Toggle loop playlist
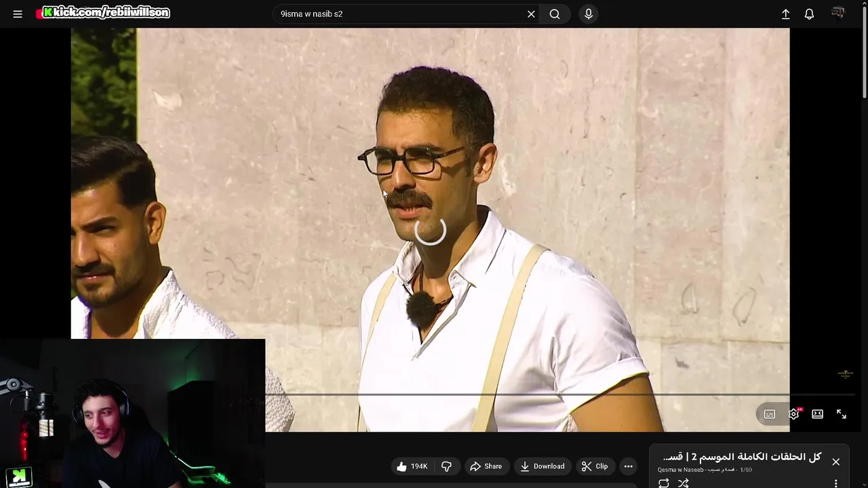 coord(663,483)
